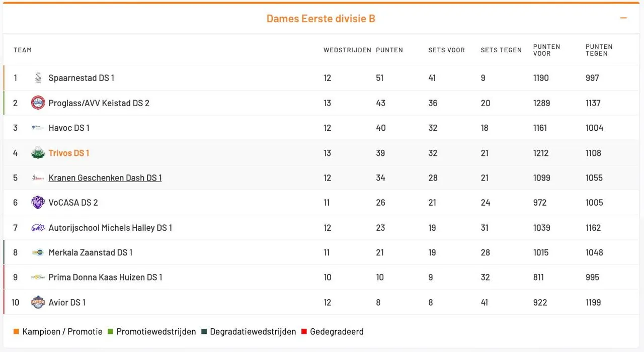Select the Kranen Geschenken Dash logo
This screenshot has height=352, width=644.
click(38, 178)
